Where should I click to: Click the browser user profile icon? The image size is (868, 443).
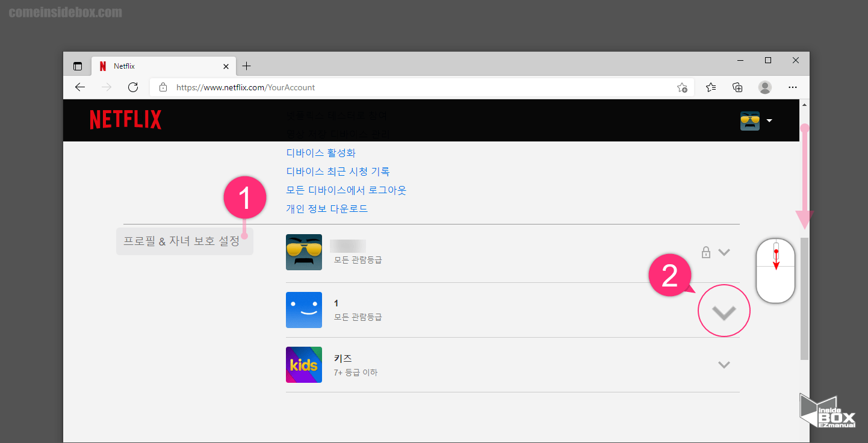765,87
